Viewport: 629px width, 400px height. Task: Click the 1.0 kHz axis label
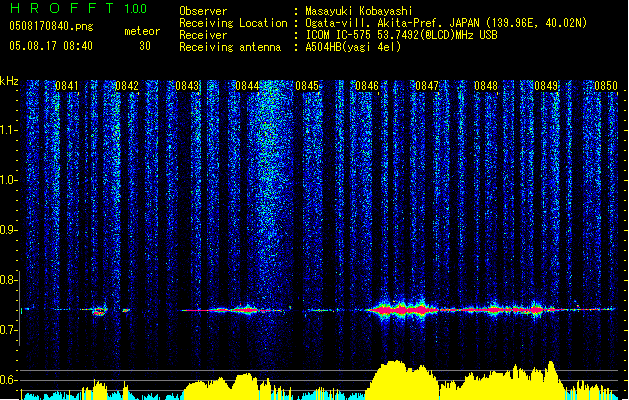[8, 180]
